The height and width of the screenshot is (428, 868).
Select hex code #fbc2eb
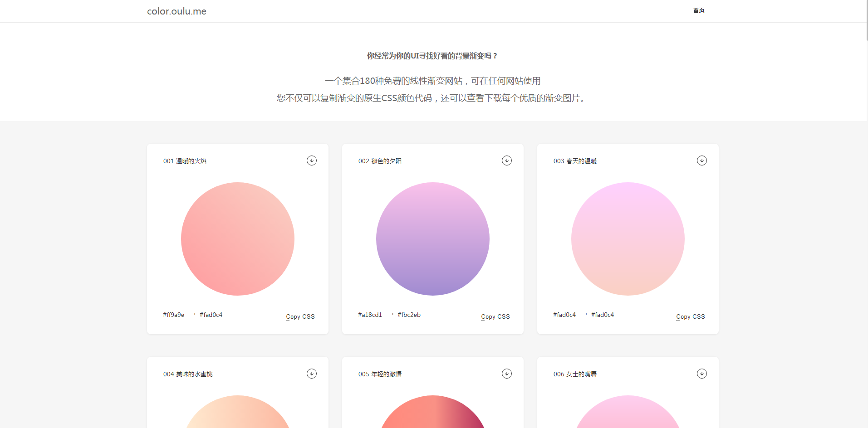[x=409, y=314]
